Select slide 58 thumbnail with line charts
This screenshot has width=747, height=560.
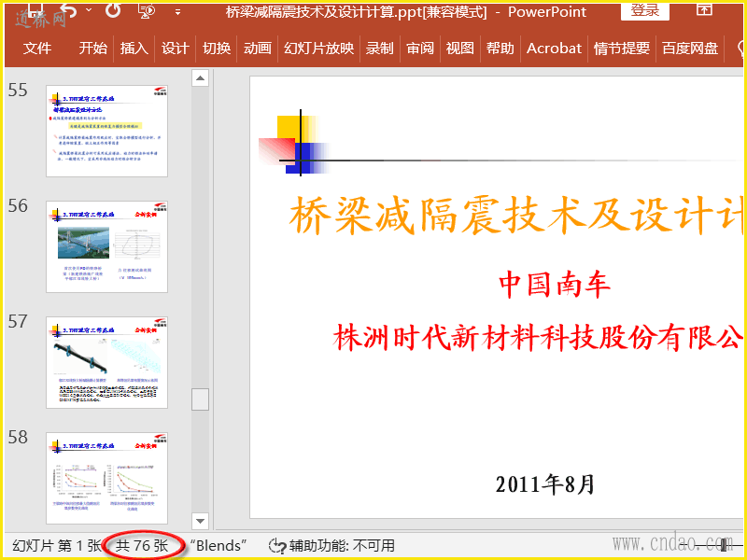[106, 478]
